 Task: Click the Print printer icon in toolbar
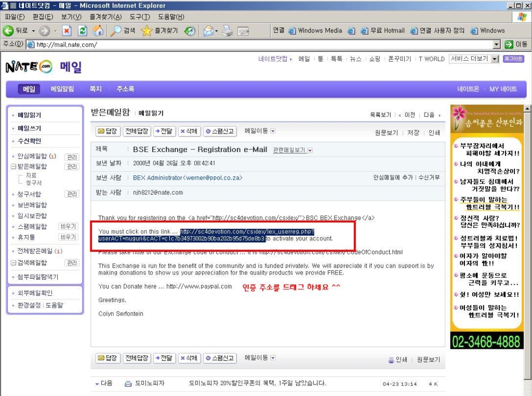click(x=228, y=31)
